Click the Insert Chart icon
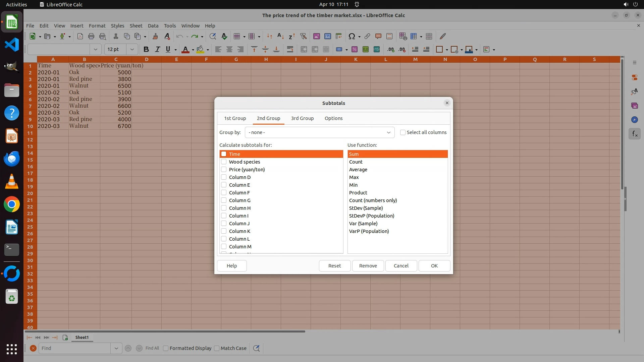 pyautogui.click(x=327, y=36)
